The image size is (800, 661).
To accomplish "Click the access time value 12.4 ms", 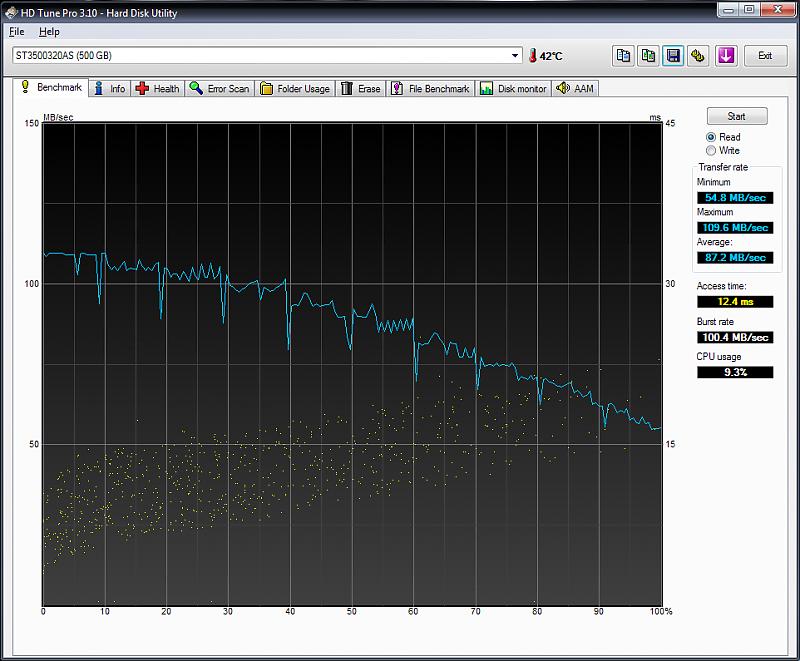I will (735, 301).
